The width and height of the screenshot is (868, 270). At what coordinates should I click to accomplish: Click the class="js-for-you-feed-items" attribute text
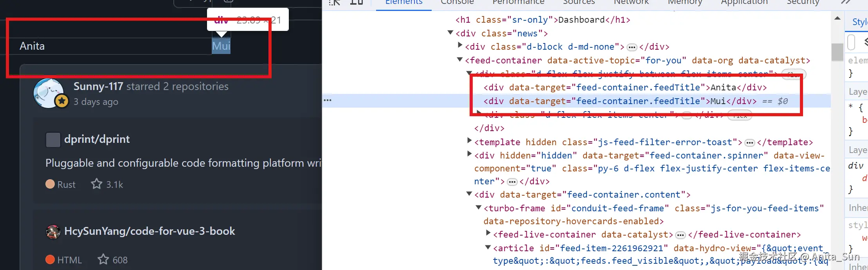pos(749,208)
